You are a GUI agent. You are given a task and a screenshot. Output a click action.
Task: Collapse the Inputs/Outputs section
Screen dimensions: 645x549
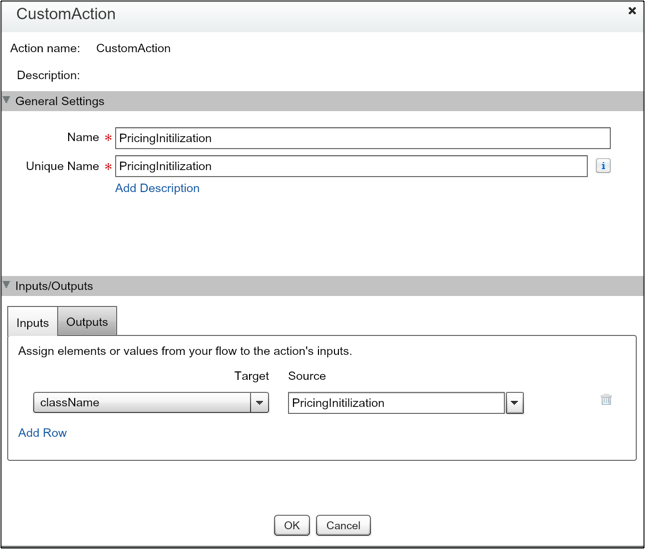[7, 285]
